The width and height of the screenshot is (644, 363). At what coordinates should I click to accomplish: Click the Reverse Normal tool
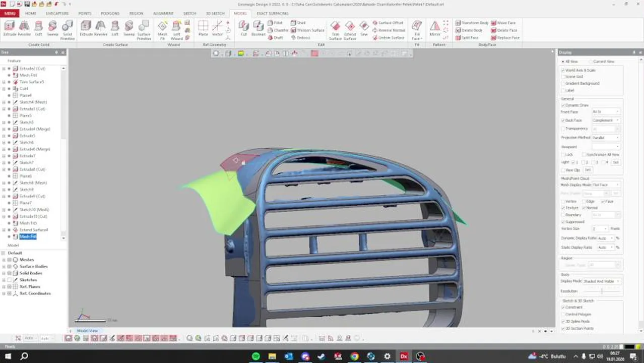[389, 30]
